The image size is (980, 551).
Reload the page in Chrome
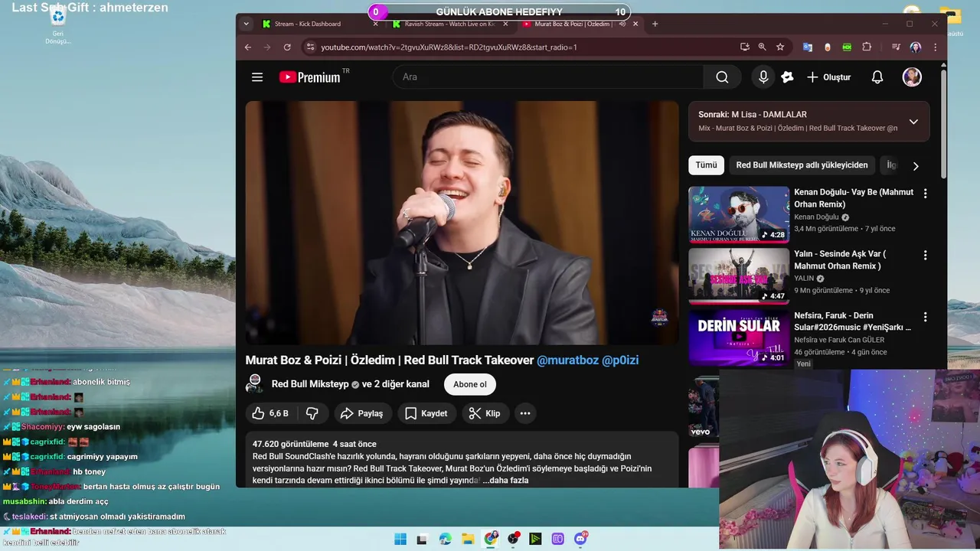click(287, 47)
